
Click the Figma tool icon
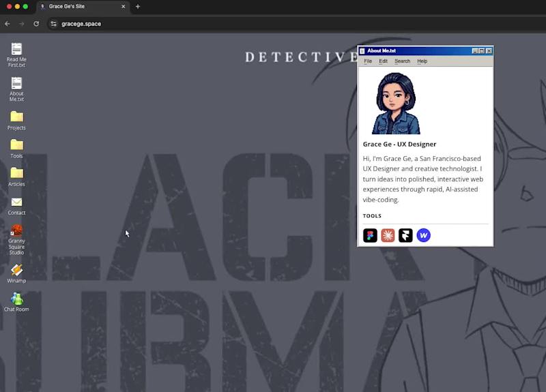370,235
